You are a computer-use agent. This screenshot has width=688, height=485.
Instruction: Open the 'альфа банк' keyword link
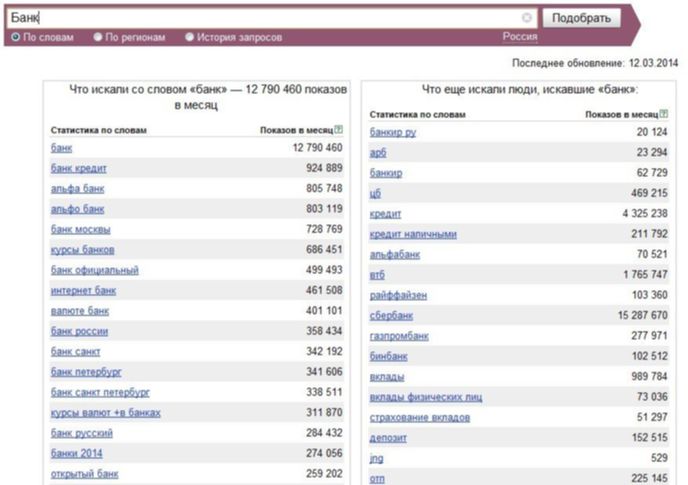click(78, 189)
